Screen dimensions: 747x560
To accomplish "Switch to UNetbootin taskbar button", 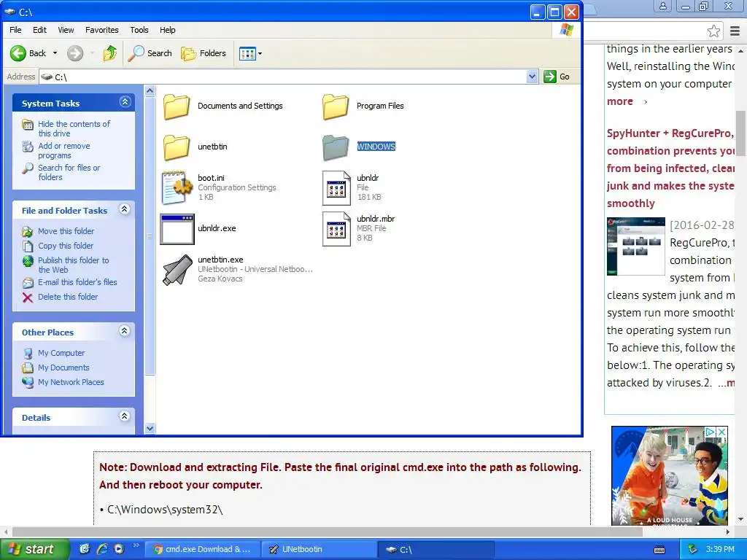I will point(320,549).
